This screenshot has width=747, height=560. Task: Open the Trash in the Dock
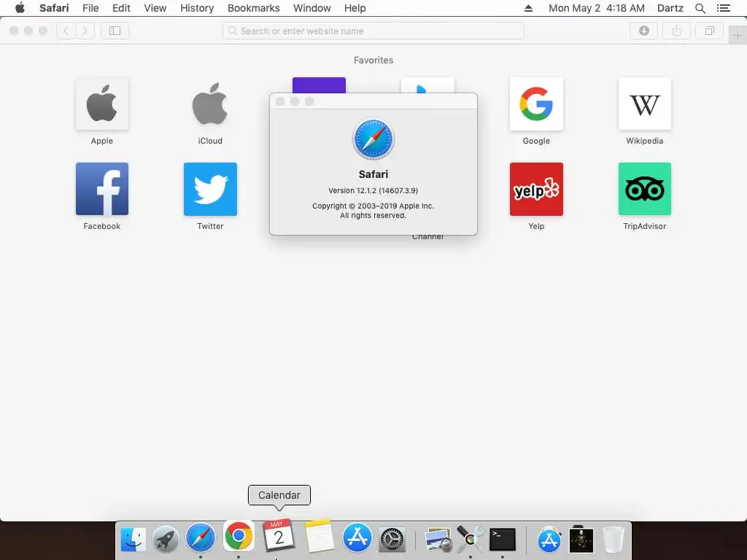pyautogui.click(x=614, y=540)
